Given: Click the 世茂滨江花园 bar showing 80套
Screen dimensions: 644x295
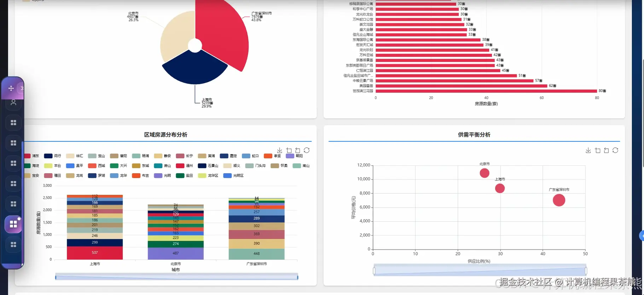Looking at the screenshot, I should [486, 91].
